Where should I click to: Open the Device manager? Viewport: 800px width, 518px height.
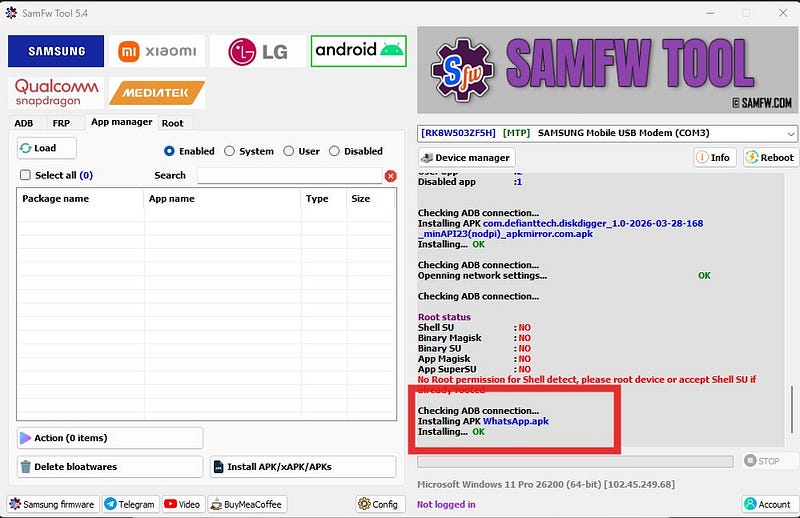coord(466,158)
